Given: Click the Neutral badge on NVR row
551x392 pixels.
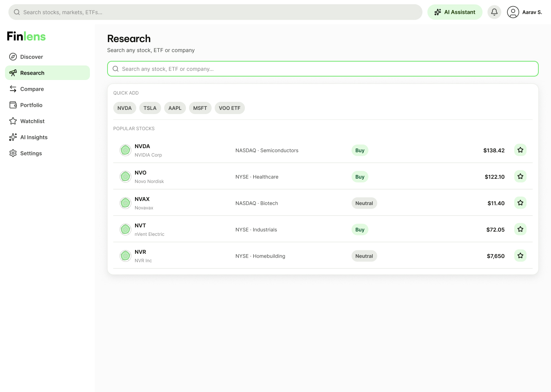Looking at the screenshot, I should point(364,256).
